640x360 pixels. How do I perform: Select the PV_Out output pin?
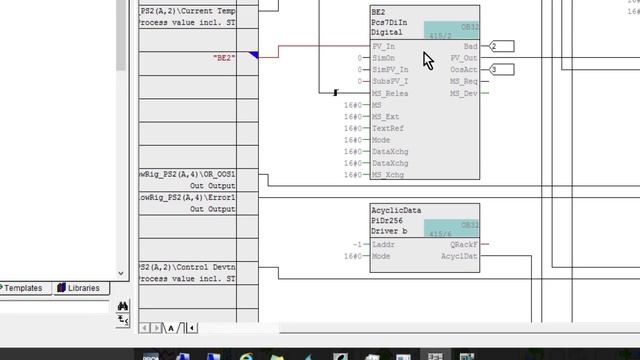point(464,58)
